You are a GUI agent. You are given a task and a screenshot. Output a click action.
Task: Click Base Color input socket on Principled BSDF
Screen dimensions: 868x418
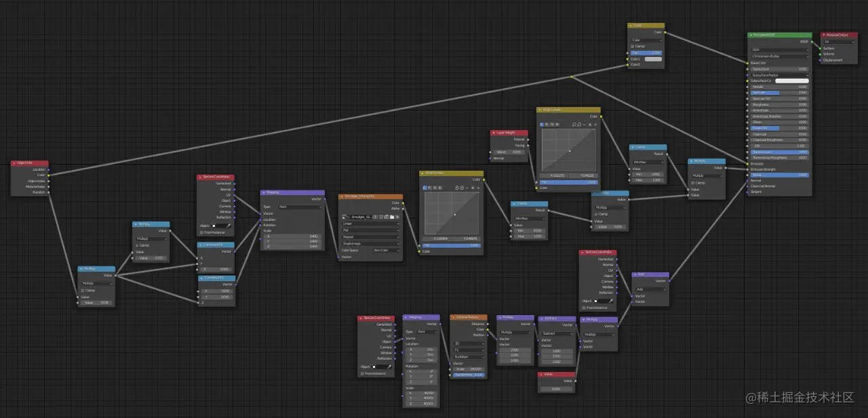pyautogui.click(x=747, y=63)
